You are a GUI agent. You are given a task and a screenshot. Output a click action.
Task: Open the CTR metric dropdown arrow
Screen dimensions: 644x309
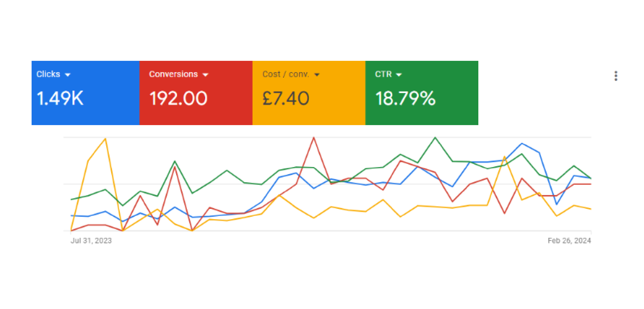point(399,75)
